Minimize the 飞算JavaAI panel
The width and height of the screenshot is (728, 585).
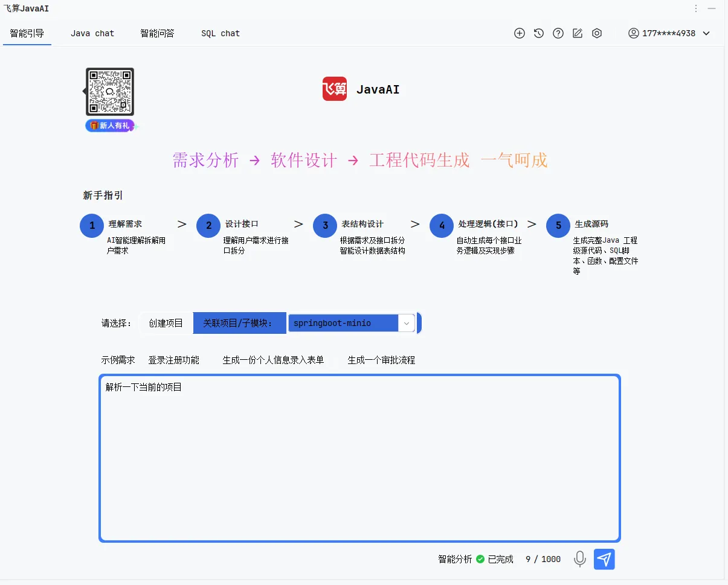point(712,8)
